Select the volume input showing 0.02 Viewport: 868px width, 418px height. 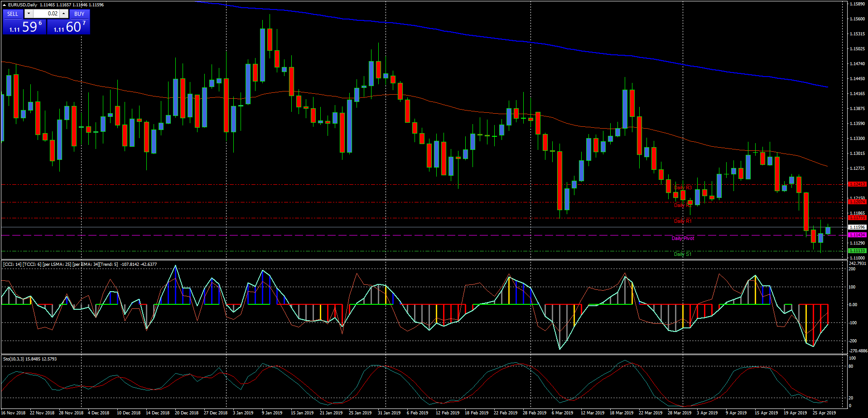click(x=47, y=14)
